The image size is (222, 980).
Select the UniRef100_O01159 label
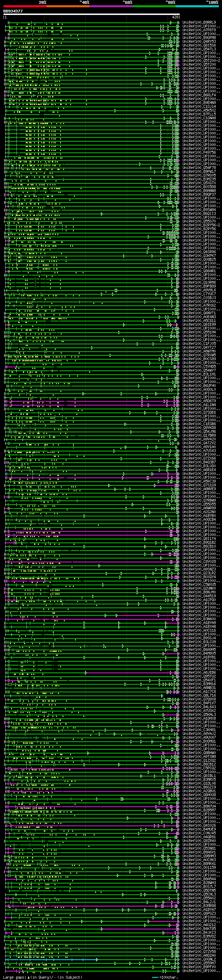pyautogui.click(x=199, y=867)
